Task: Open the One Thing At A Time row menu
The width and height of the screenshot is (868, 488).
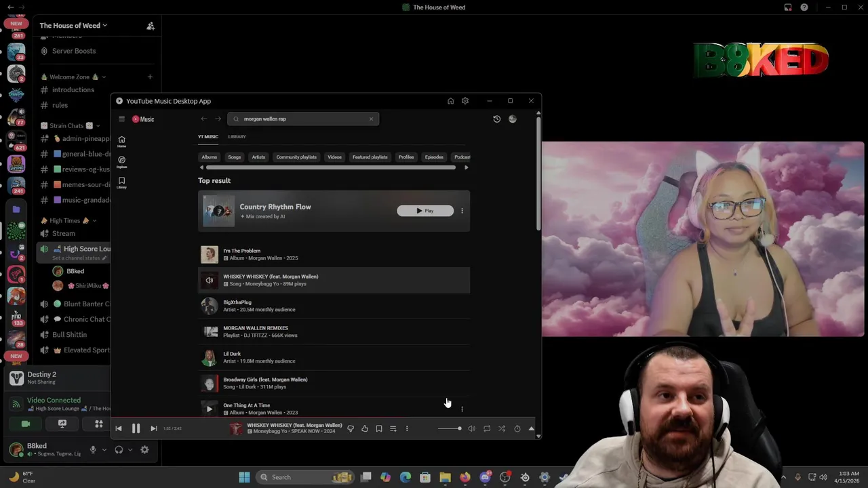Action: click(462, 409)
